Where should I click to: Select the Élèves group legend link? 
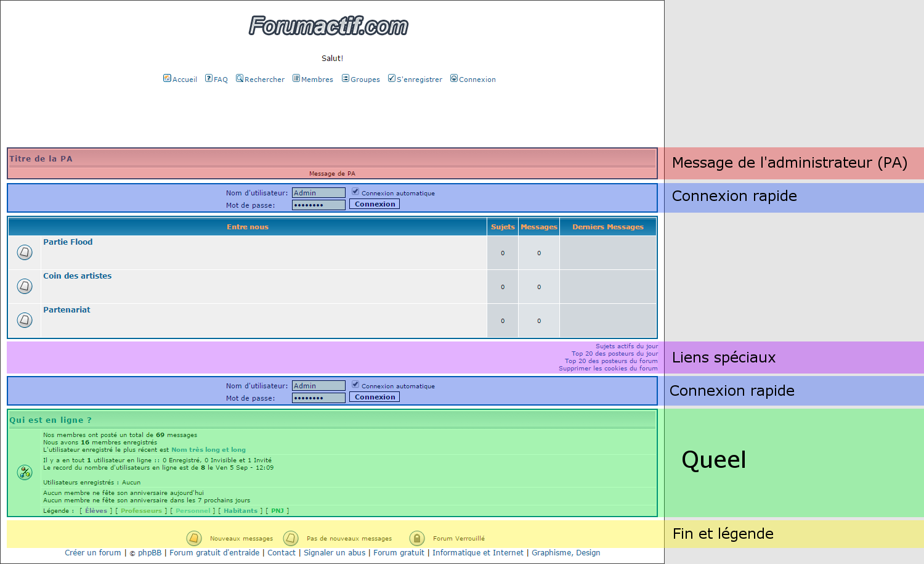(96, 511)
